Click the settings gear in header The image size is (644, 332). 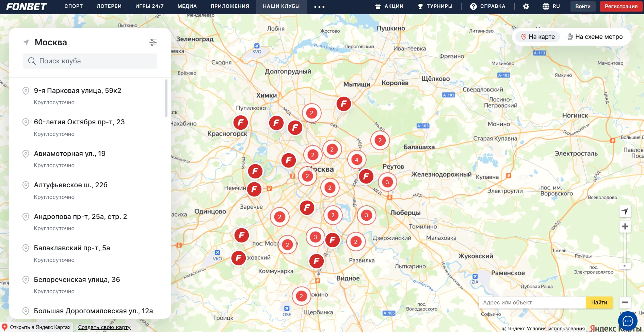point(526,6)
